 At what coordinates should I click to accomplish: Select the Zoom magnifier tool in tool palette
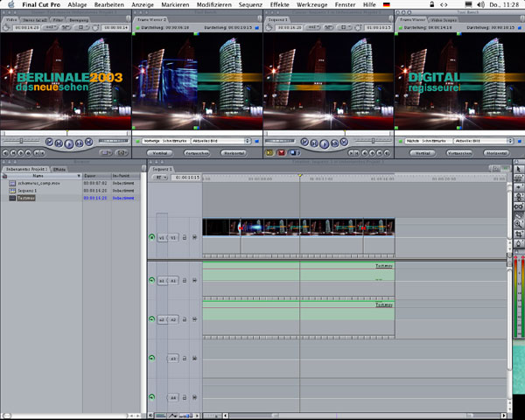[518, 224]
